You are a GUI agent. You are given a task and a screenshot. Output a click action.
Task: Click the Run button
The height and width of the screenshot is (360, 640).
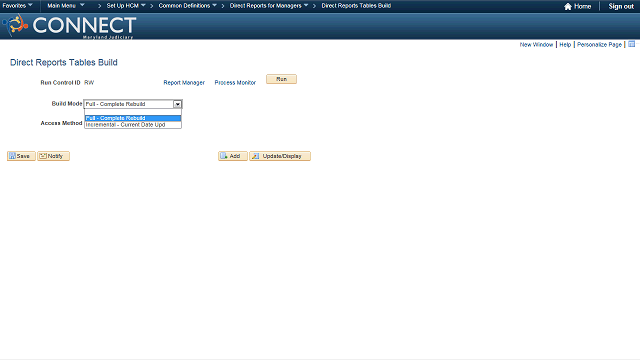pyautogui.click(x=281, y=79)
